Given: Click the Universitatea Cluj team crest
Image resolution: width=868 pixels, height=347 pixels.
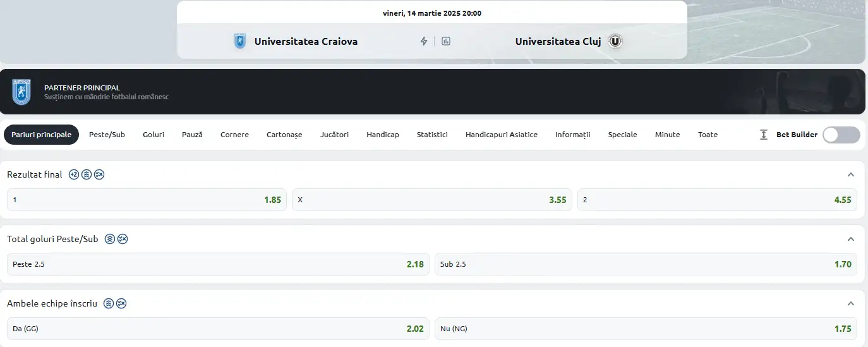Looking at the screenshot, I should [615, 42].
